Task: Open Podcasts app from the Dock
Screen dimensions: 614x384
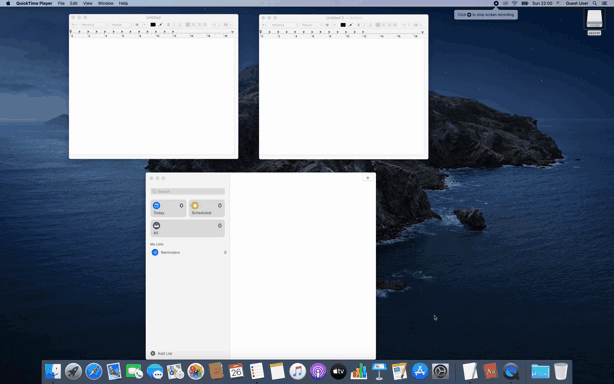Action: pos(318,371)
